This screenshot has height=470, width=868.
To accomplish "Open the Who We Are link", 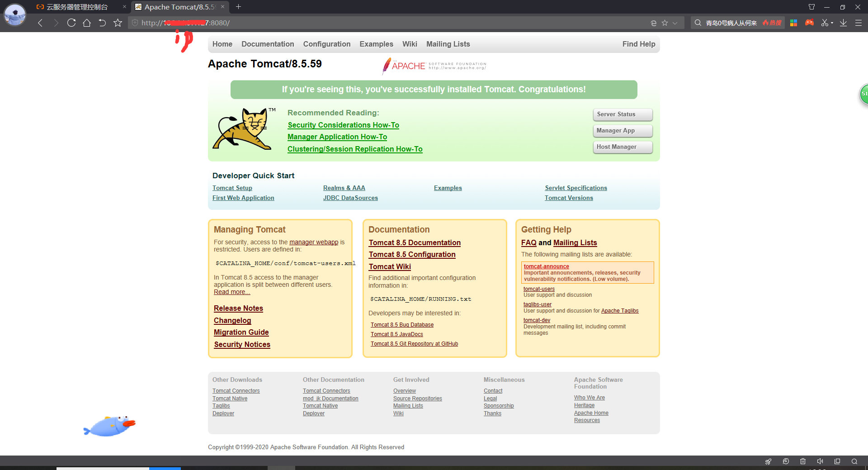I will (x=590, y=398).
